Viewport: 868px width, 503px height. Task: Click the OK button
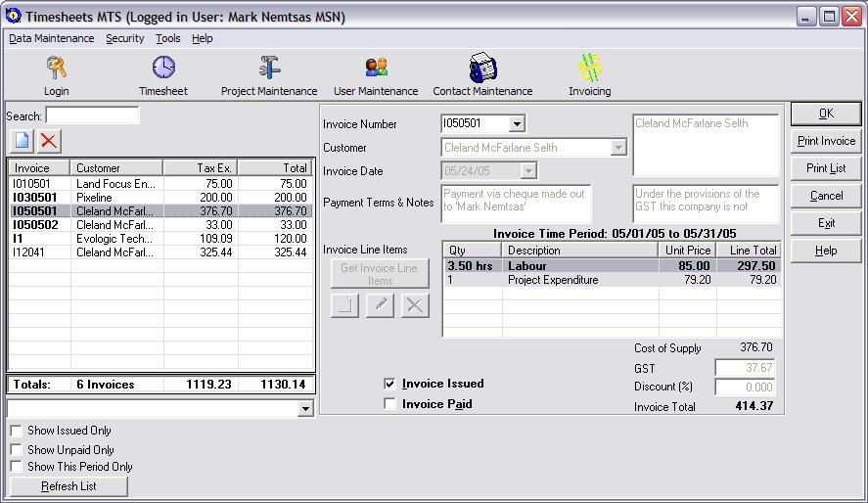pos(826,114)
